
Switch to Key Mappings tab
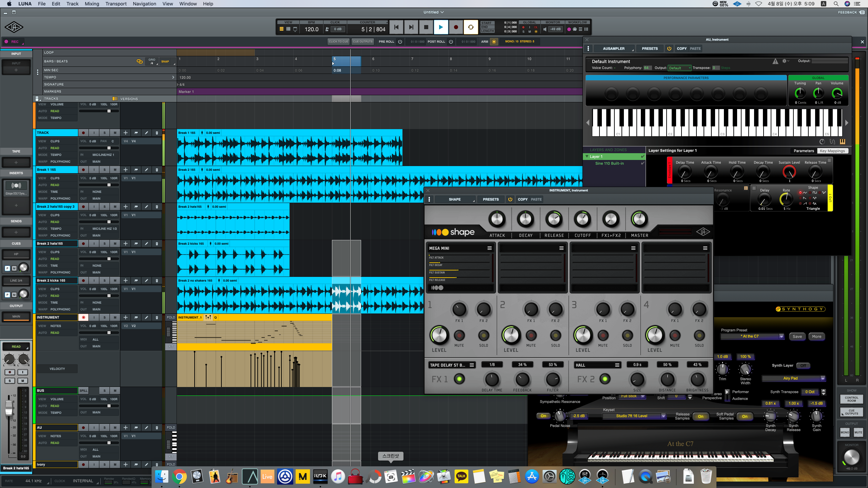[x=832, y=151]
